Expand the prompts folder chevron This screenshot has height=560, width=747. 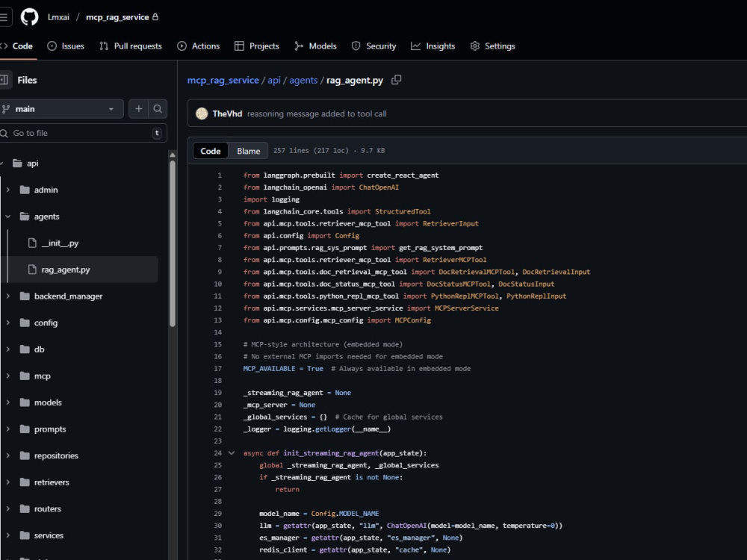point(8,429)
